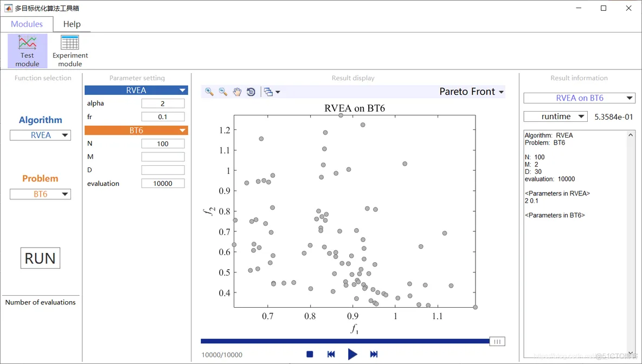Open the Problem dropdown showing BT6
The width and height of the screenshot is (642, 364).
pyautogui.click(x=40, y=194)
